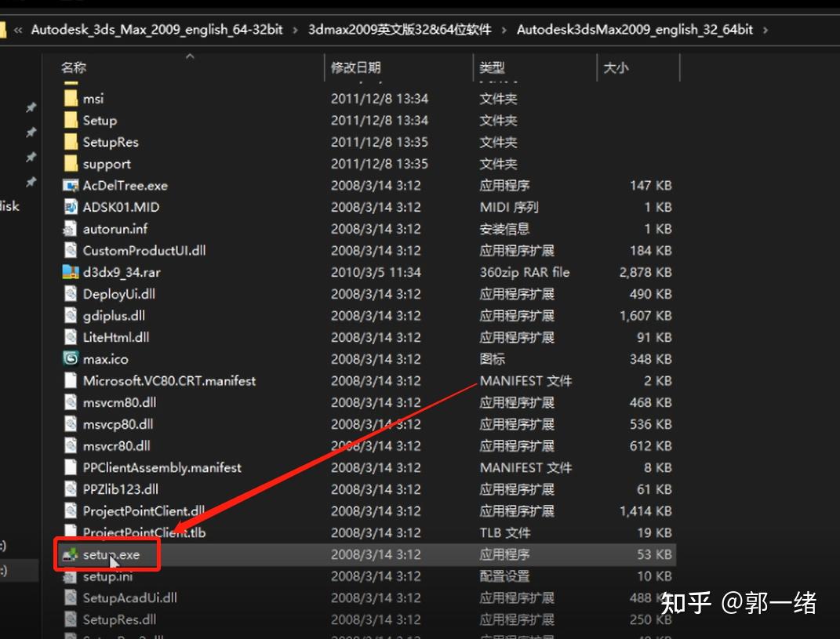This screenshot has height=639, width=840.
Task: Go to 3dmax2009英文版32&64位软件 in the address bar
Action: 400,30
